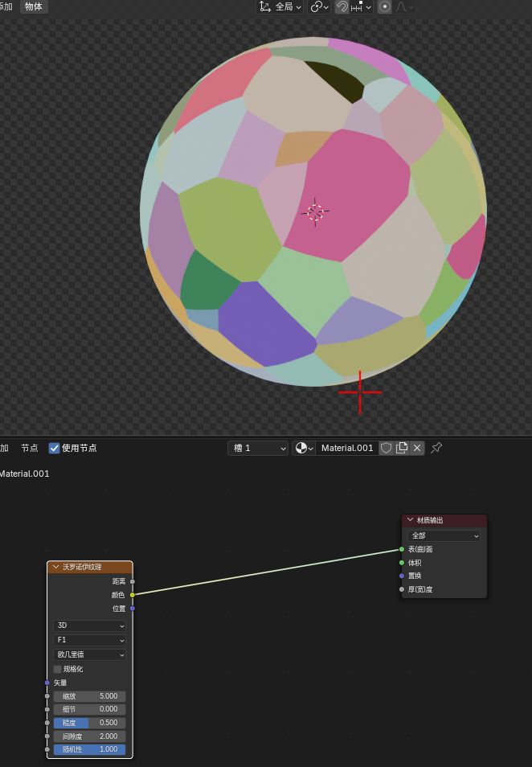
Task: Toggle proportional editing icon
Action: (385, 6)
